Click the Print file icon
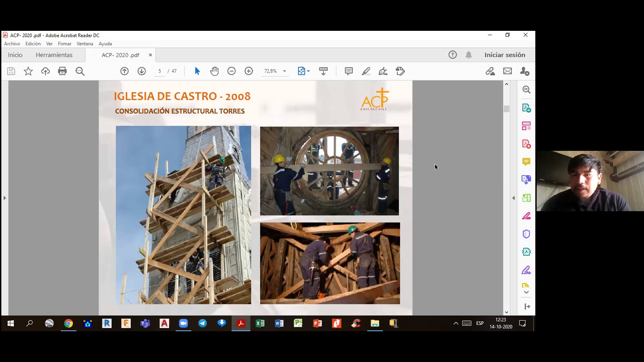Image resolution: width=644 pixels, height=362 pixels. (x=62, y=71)
